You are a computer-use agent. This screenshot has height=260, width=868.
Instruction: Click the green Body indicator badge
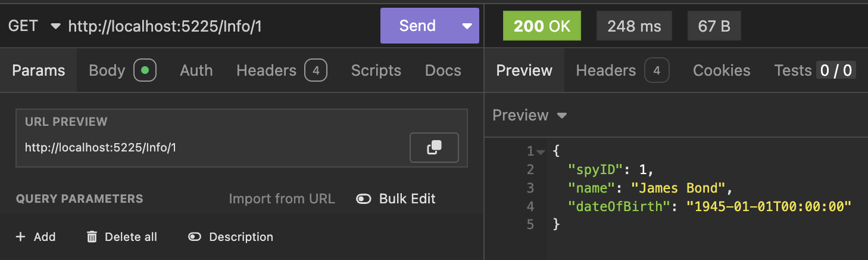[145, 70]
